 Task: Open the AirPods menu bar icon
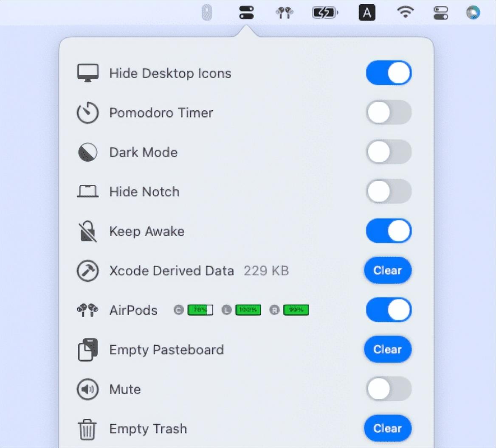point(285,13)
